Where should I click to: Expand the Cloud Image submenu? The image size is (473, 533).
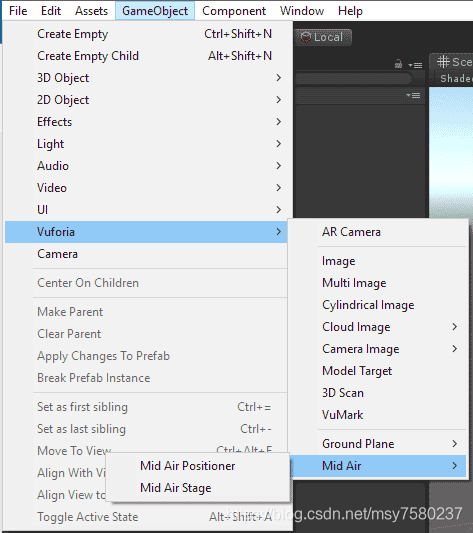378,327
